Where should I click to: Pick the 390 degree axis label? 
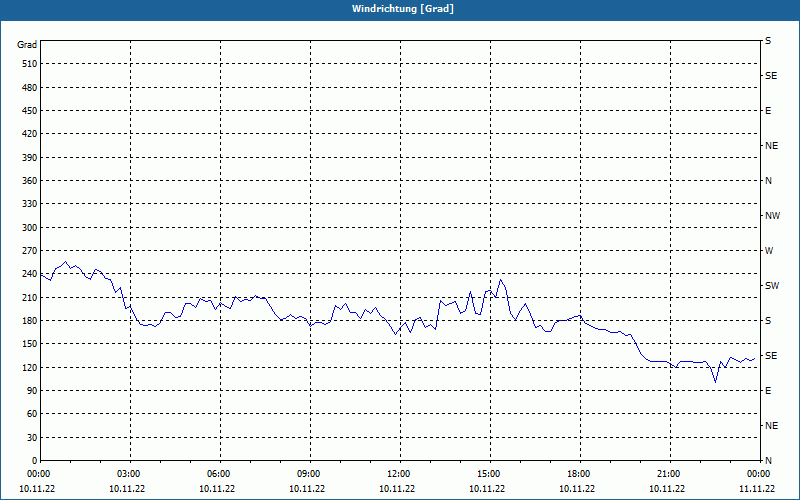(x=30, y=158)
